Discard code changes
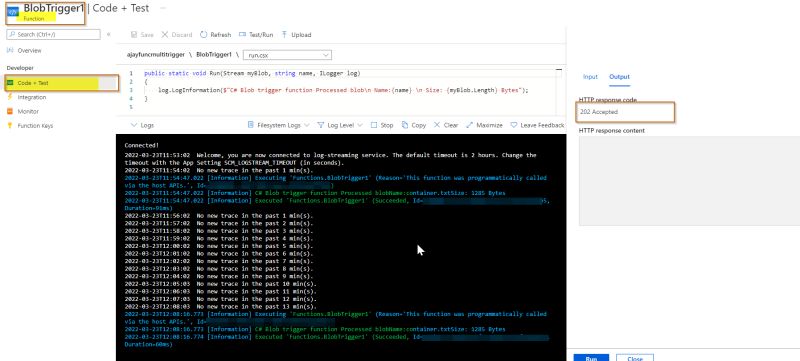This screenshot has height=361, width=800. pyautogui.click(x=177, y=35)
